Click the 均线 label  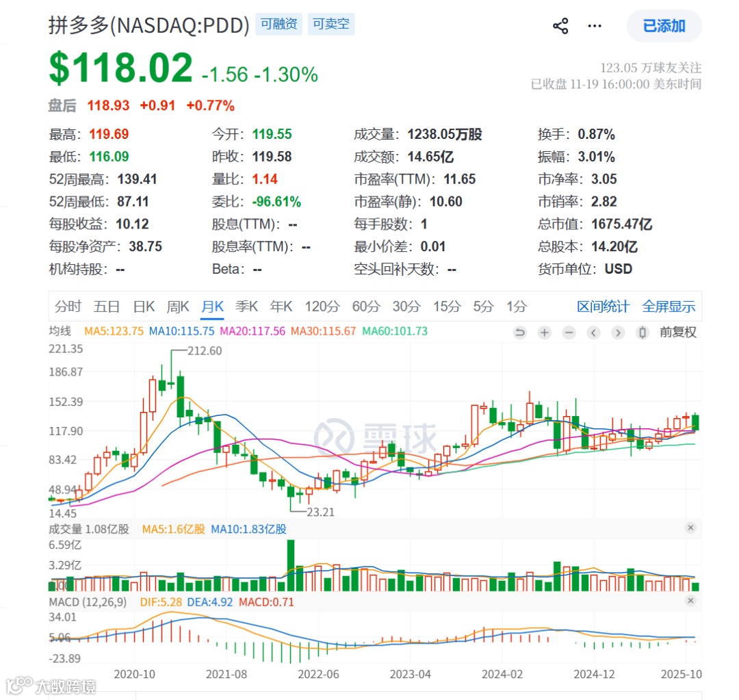pos(60,331)
